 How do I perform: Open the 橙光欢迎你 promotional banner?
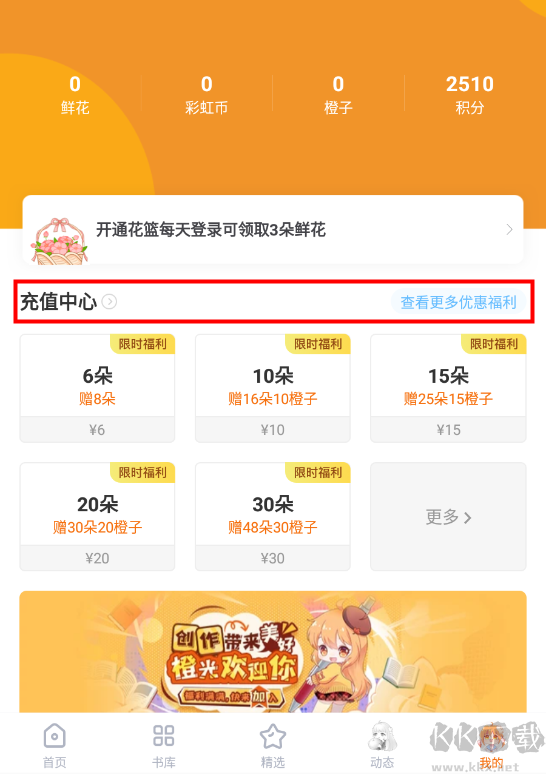point(273,652)
